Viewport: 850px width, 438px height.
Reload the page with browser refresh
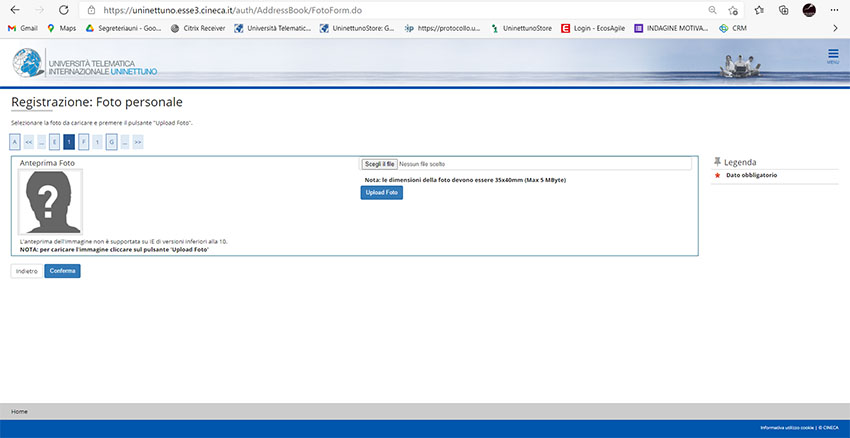(x=63, y=9)
